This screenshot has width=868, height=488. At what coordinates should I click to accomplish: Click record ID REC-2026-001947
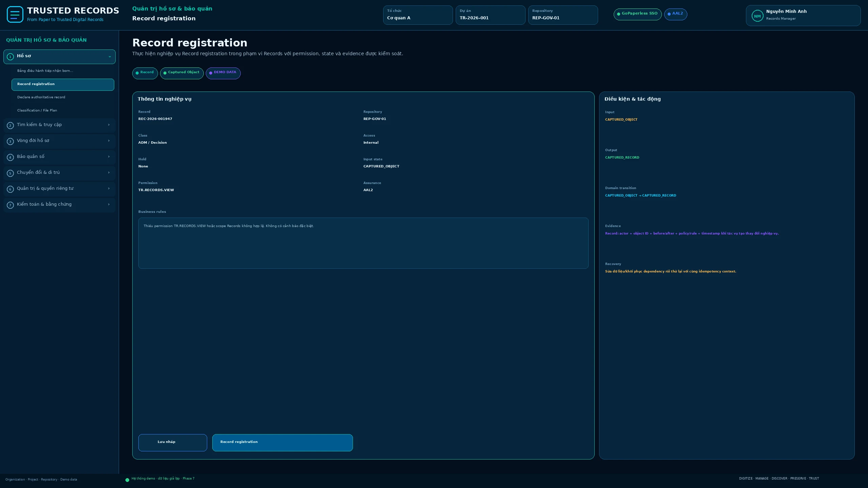pyautogui.click(x=155, y=119)
